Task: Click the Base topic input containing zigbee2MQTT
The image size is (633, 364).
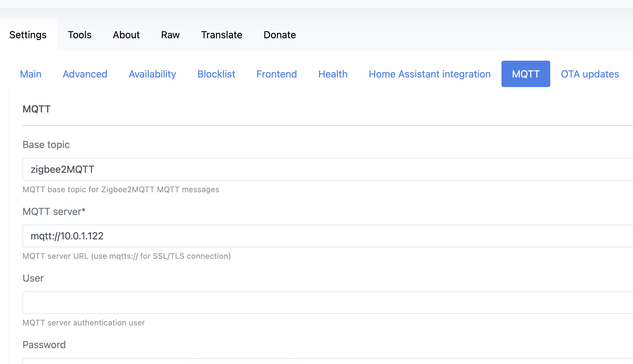Action: (198, 169)
